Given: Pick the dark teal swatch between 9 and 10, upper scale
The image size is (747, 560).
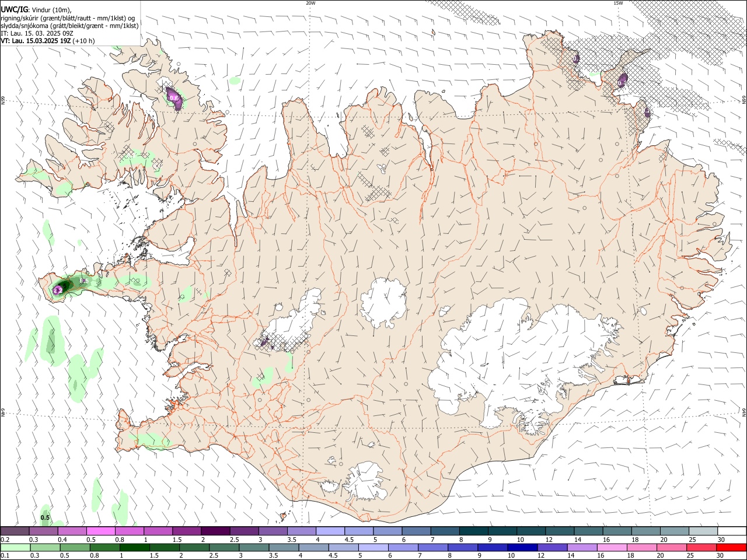Looking at the screenshot, I should tap(502, 531).
